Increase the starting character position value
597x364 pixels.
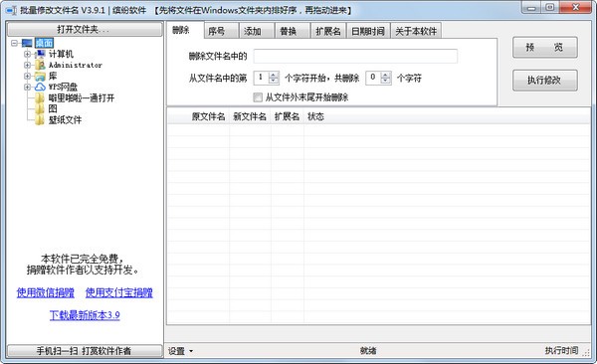pos(274,75)
